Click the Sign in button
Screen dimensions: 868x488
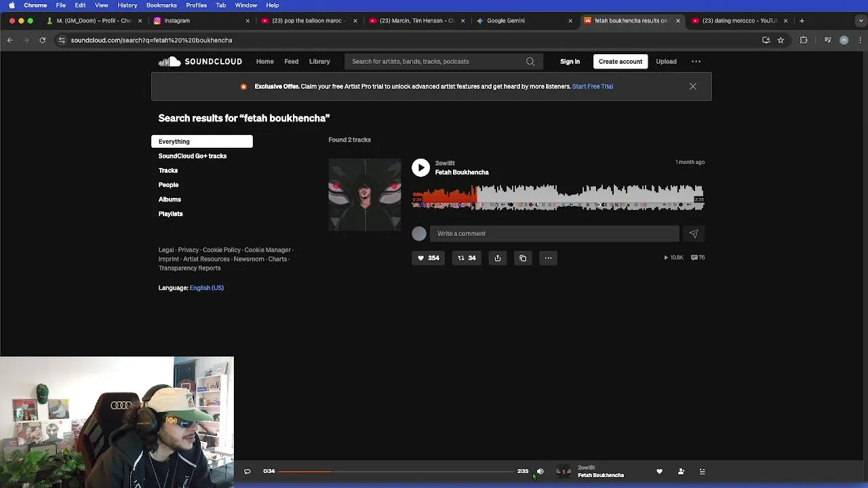click(x=570, y=62)
